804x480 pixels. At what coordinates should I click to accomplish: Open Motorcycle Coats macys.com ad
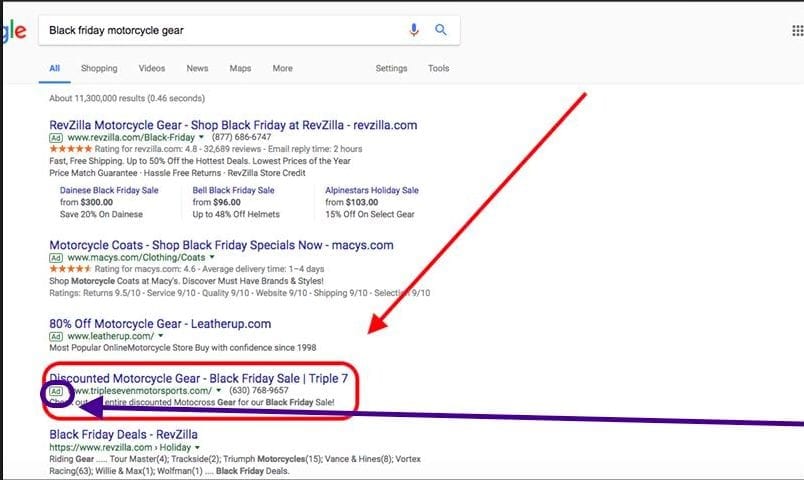pyautogui.click(x=222, y=245)
